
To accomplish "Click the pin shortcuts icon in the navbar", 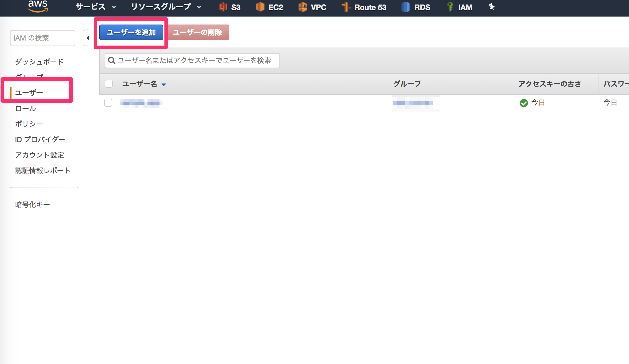I will (x=492, y=7).
